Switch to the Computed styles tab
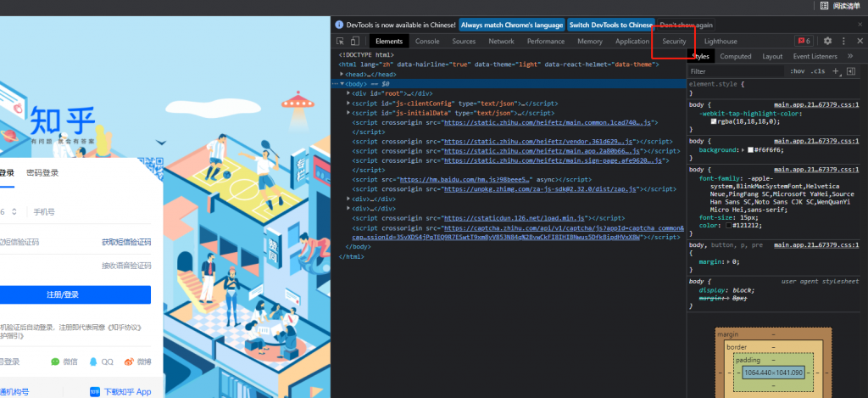The width and height of the screenshot is (868, 398). pyautogui.click(x=736, y=56)
